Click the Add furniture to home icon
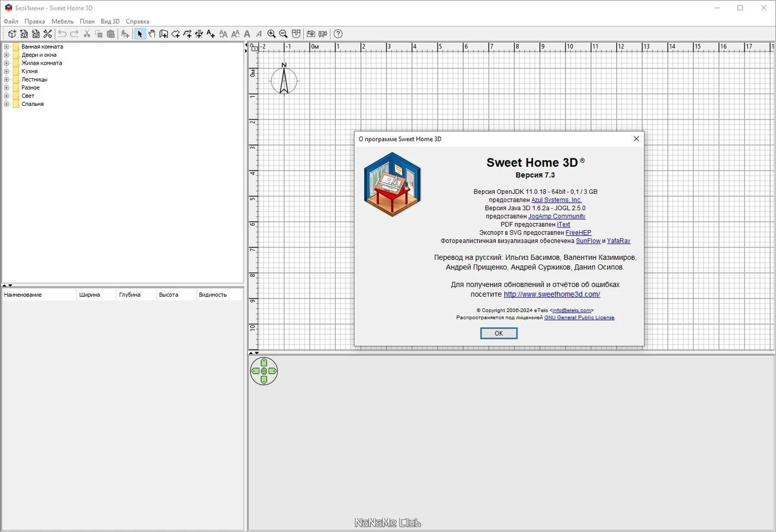The width and height of the screenshot is (776, 532). coord(125,34)
